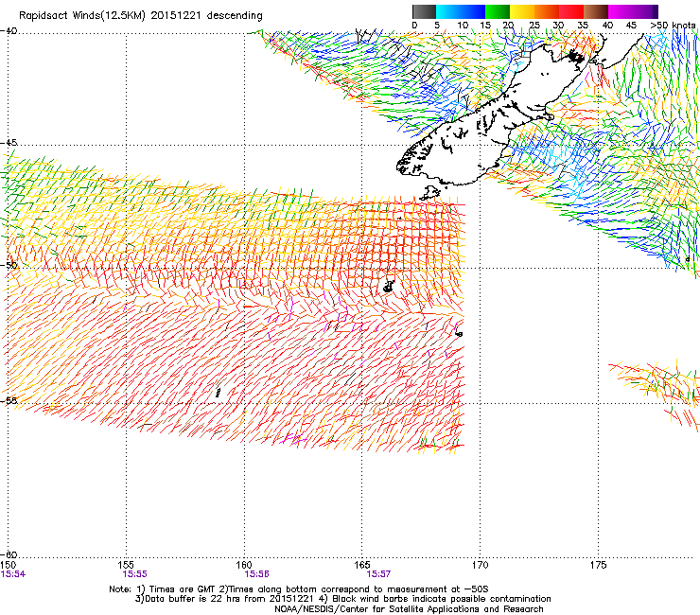Screen dimensions: 700x615
Task: Click the small black island just above the -55 line
Action: click(x=218, y=393)
